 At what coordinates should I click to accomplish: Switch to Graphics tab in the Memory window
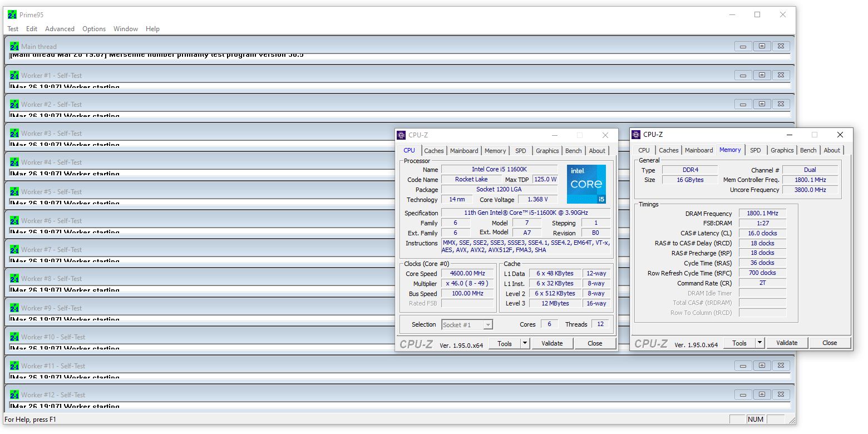(x=782, y=150)
